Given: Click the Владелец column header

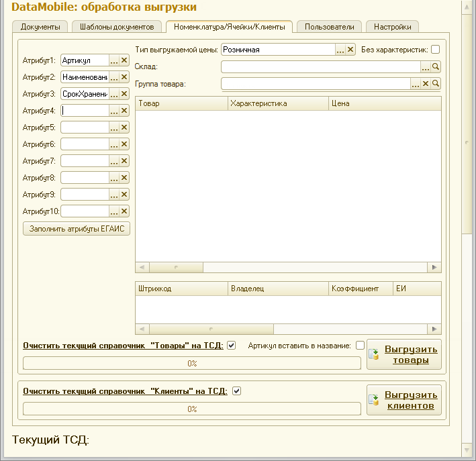Looking at the screenshot, I should [278, 289].
